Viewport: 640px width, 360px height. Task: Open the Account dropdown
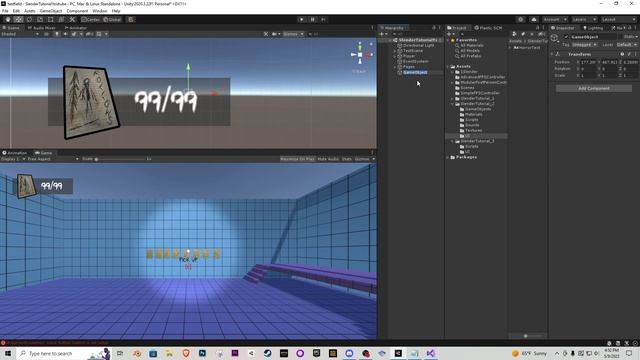click(555, 19)
